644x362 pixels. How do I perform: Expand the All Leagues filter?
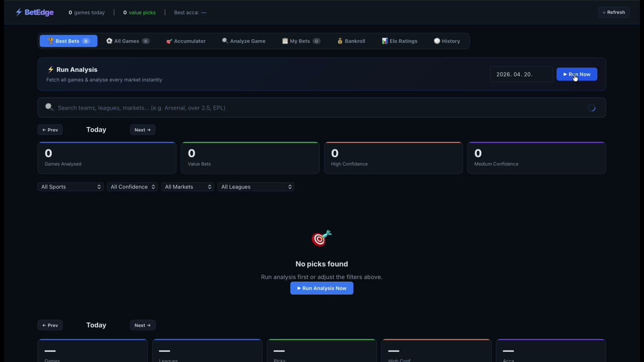click(256, 187)
